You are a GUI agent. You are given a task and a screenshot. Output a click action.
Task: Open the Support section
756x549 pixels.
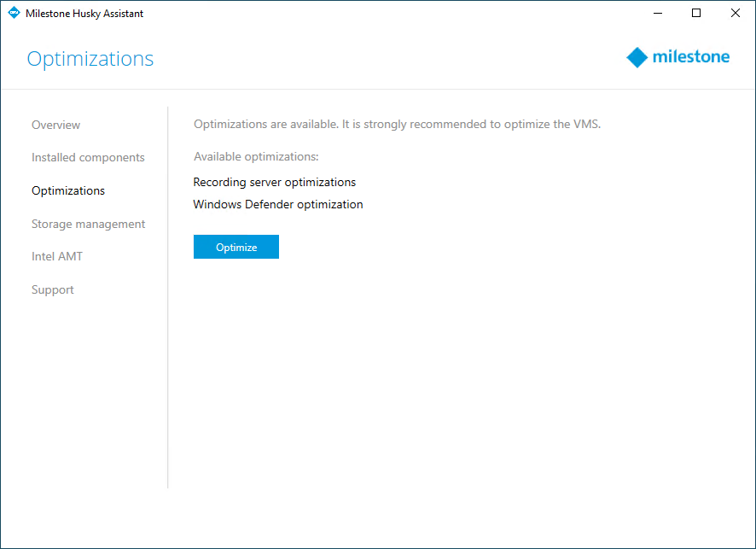pyautogui.click(x=53, y=290)
